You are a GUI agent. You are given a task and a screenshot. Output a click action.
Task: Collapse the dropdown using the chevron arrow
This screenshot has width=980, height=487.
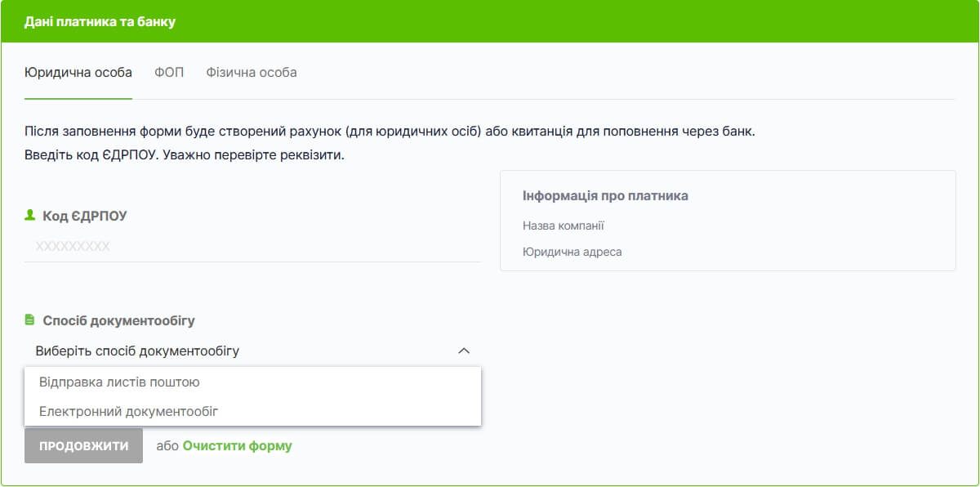[464, 351]
